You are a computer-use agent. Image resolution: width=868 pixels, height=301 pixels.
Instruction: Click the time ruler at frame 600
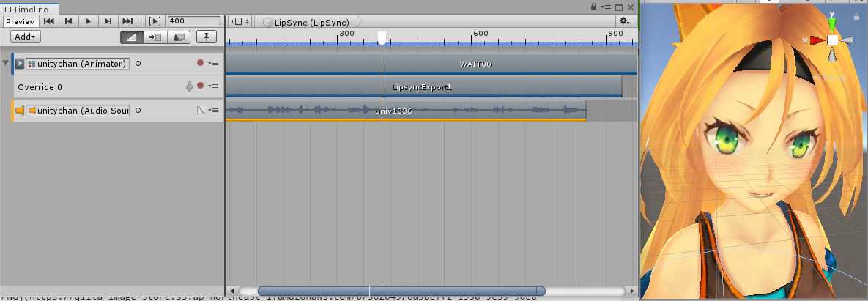pos(472,37)
